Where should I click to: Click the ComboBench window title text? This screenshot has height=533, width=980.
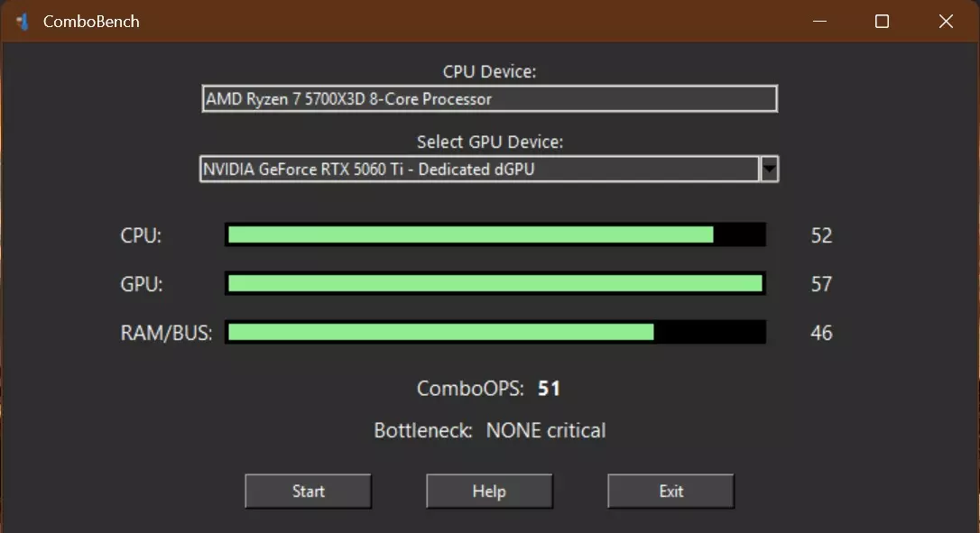point(91,22)
